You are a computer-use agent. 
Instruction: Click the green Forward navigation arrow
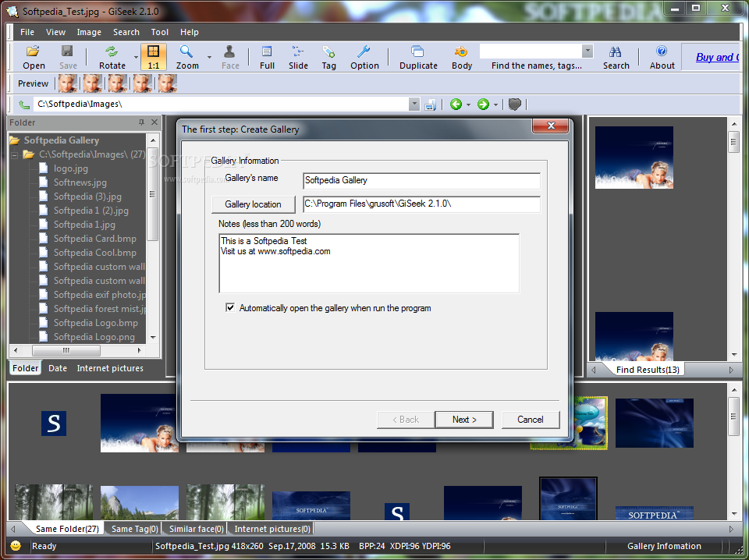pos(484,104)
